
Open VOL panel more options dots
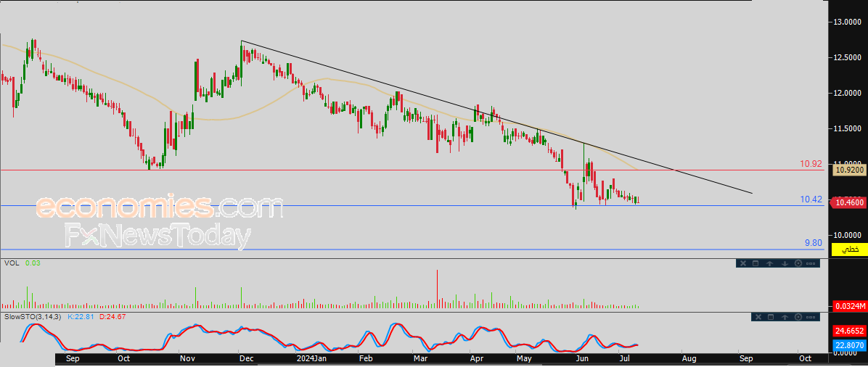[x=811, y=263]
